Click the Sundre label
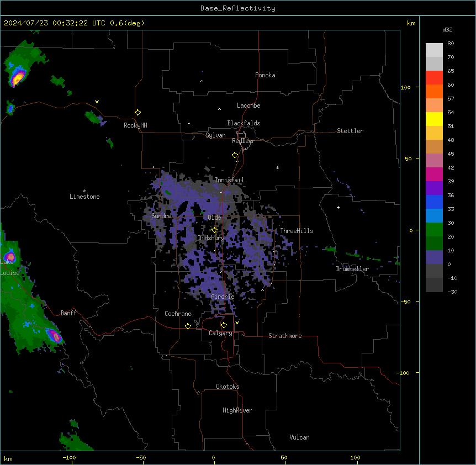The image size is (476, 465). (161, 216)
